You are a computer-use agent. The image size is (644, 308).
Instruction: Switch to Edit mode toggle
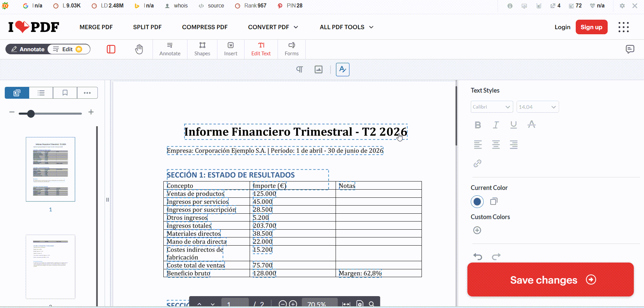point(69,49)
